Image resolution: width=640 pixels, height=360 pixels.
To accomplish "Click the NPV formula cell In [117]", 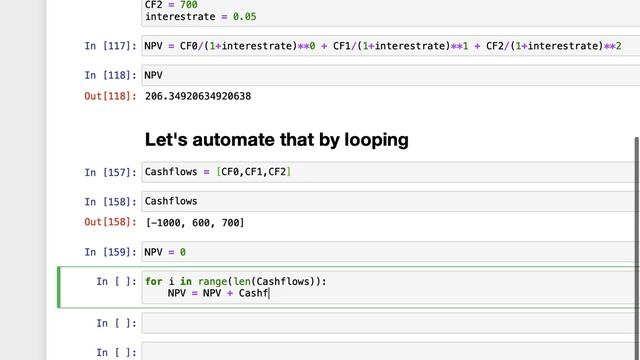I will pos(391,46).
